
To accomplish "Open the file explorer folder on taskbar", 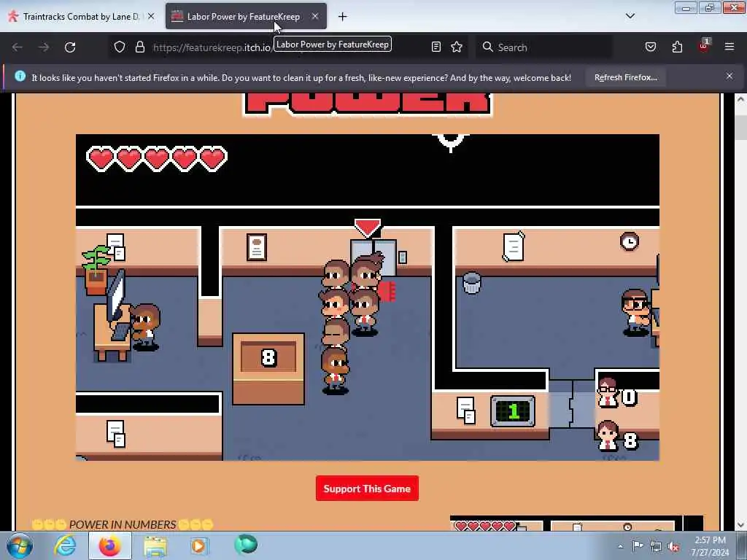I will (x=155, y=545).
